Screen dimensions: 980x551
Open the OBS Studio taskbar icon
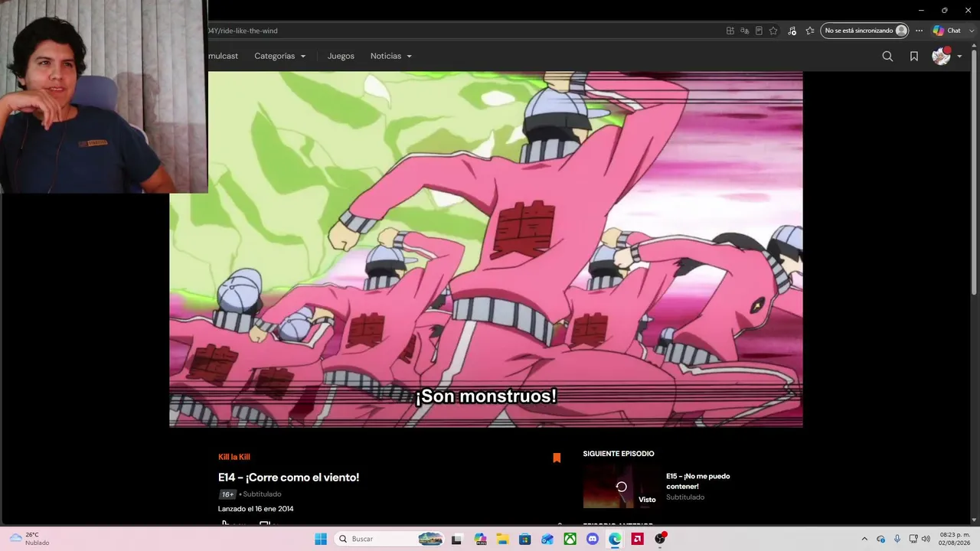click(x=660, y=539)
